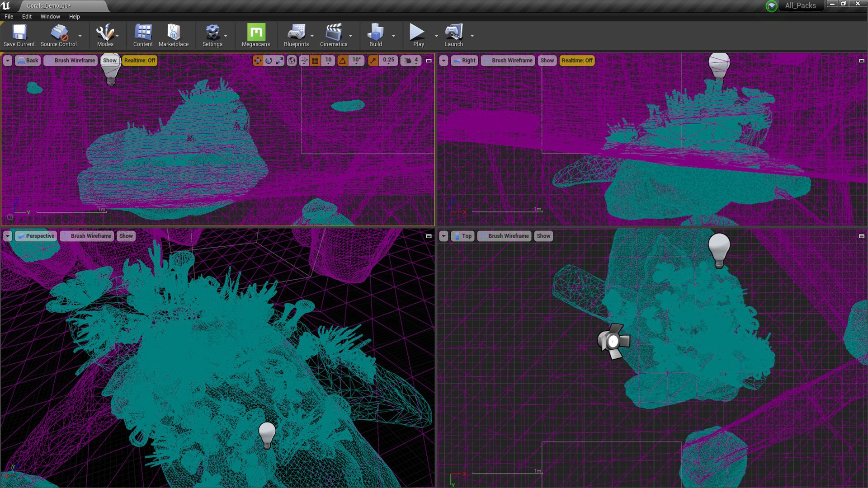Open the Window menu
Viewport: 868px width, 488px height.
click(50, 16)
